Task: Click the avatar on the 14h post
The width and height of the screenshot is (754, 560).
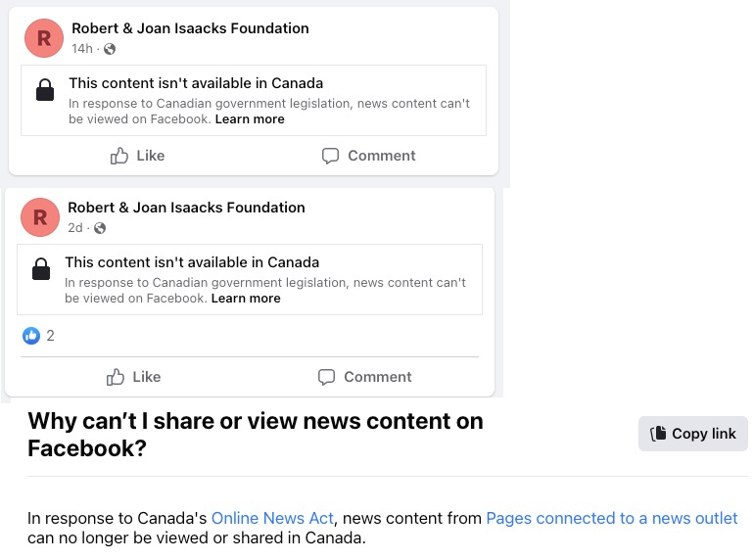Action: [x=43, y=38]
